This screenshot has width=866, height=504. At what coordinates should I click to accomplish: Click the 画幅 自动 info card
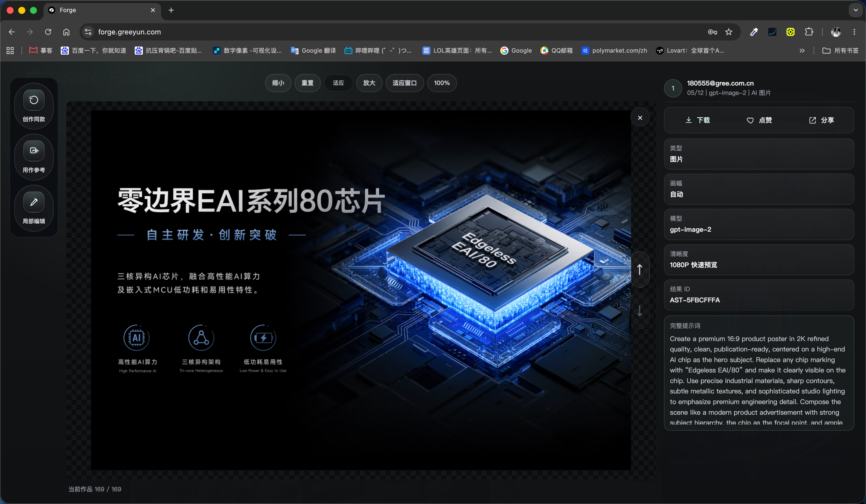click(759, 189)
